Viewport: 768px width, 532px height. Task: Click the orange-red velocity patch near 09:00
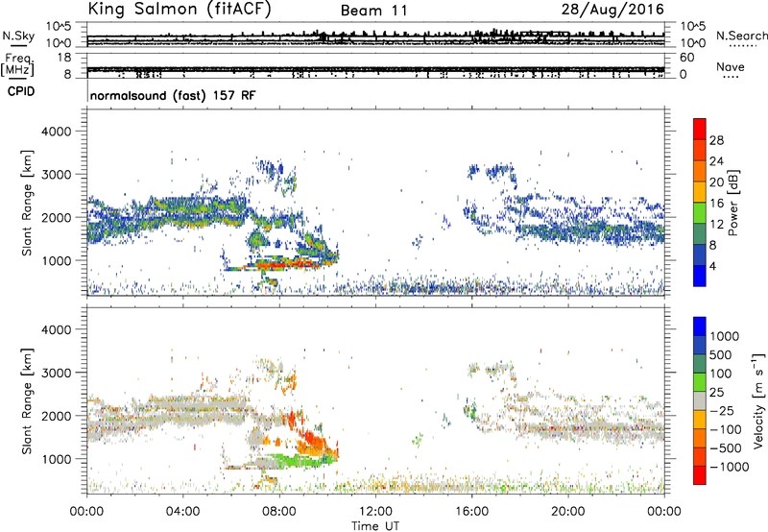click(316, 441)
